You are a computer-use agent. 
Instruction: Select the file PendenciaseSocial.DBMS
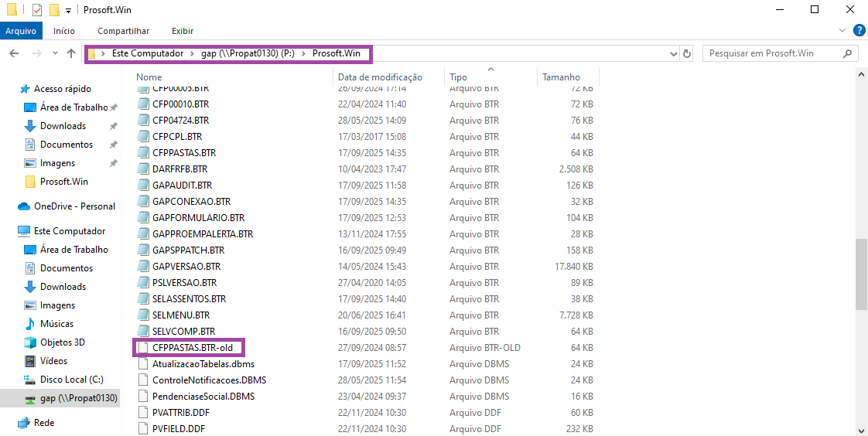click(203, 396)
